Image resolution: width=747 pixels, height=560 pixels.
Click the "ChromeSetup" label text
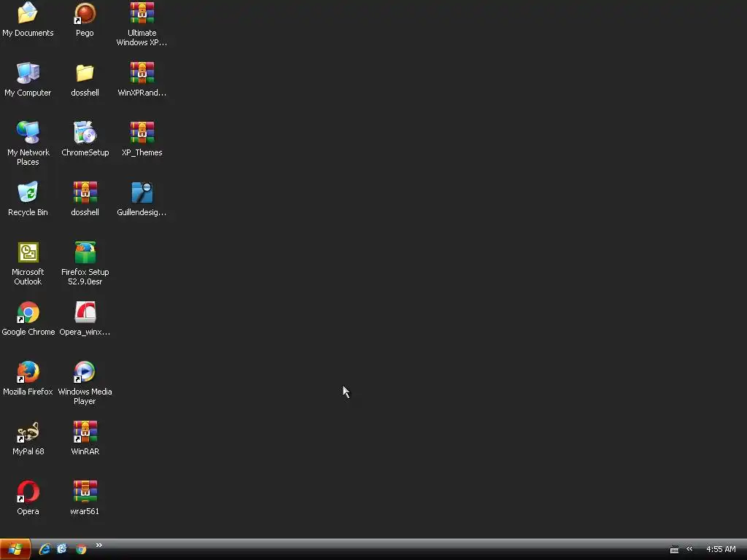[85, 152]
